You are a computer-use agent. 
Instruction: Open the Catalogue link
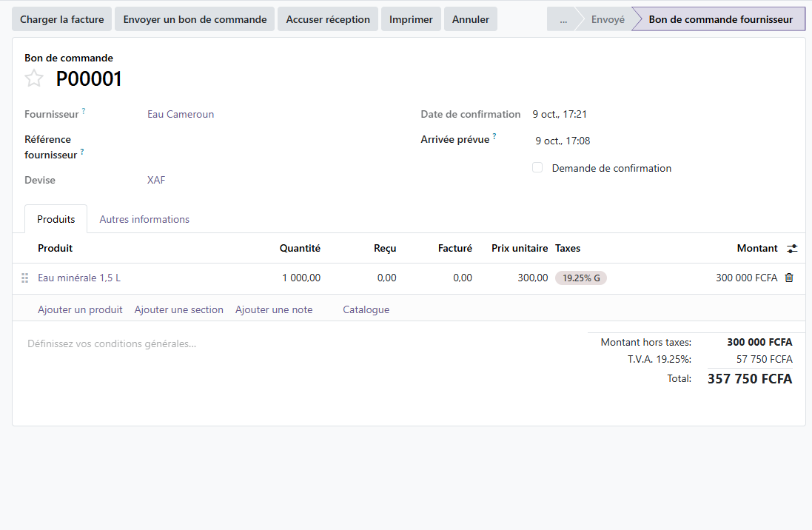366,310
